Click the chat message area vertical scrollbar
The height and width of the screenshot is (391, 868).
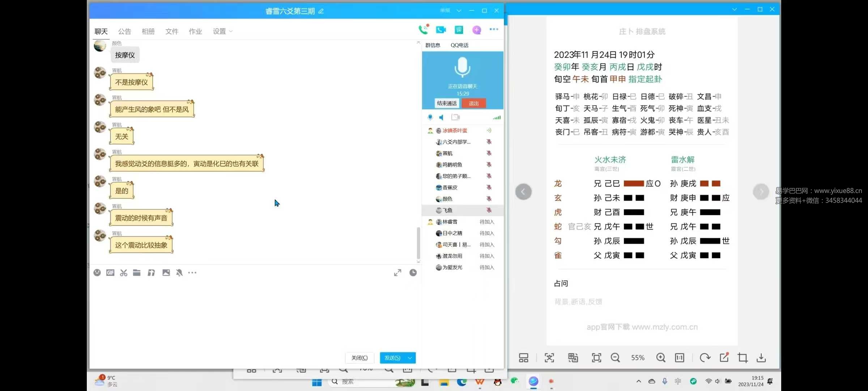coord(418,243)
